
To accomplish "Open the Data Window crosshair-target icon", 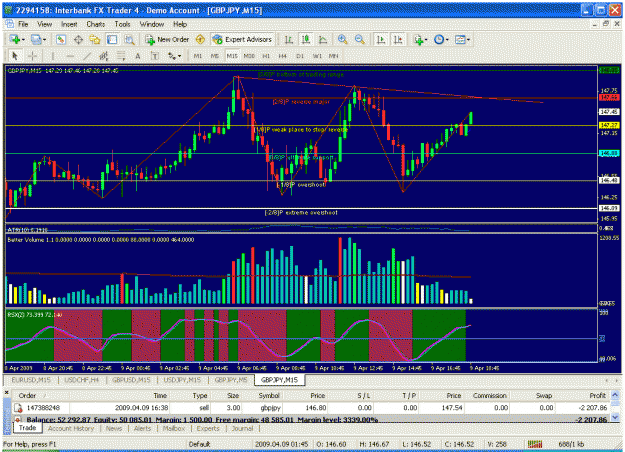I will point(78,39).
